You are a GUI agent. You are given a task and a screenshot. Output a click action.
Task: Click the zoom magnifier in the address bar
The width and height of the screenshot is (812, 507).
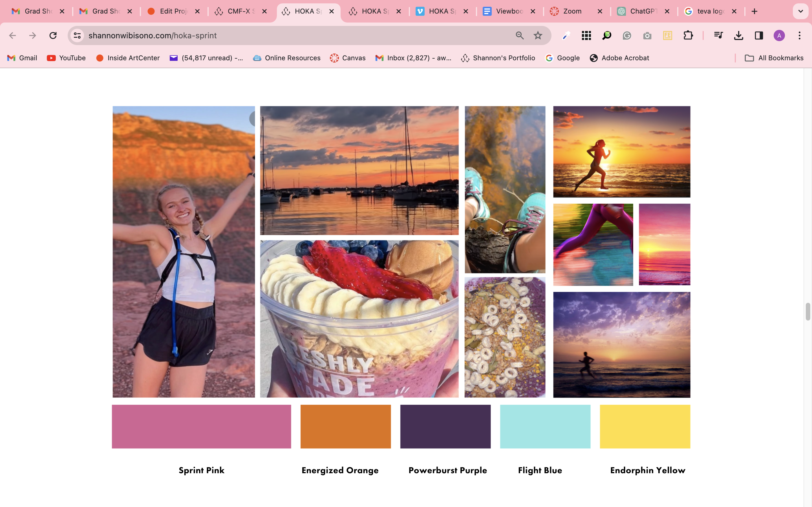[519, 35]
